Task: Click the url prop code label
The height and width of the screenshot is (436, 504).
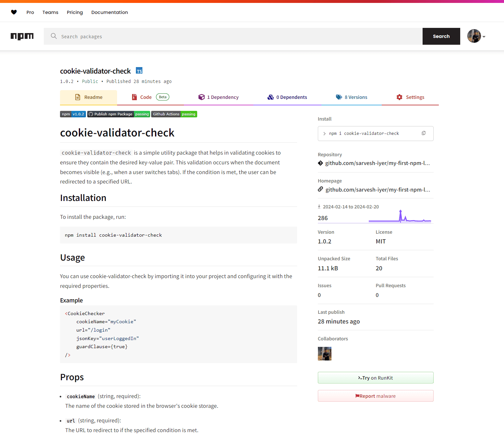Action: (x=71, y=421)
